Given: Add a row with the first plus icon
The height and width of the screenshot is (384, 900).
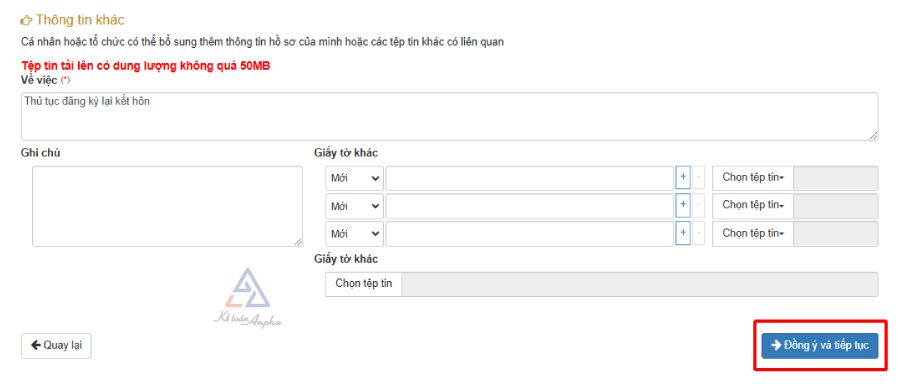Looking at the screenshot, I should pos(683,178).
